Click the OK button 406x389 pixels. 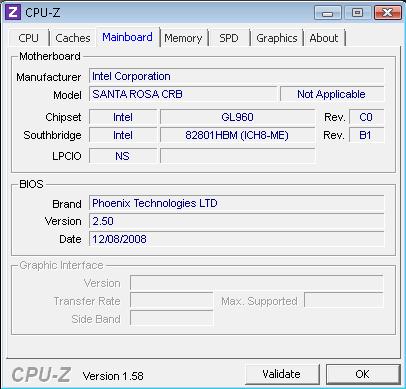point(363,374)
